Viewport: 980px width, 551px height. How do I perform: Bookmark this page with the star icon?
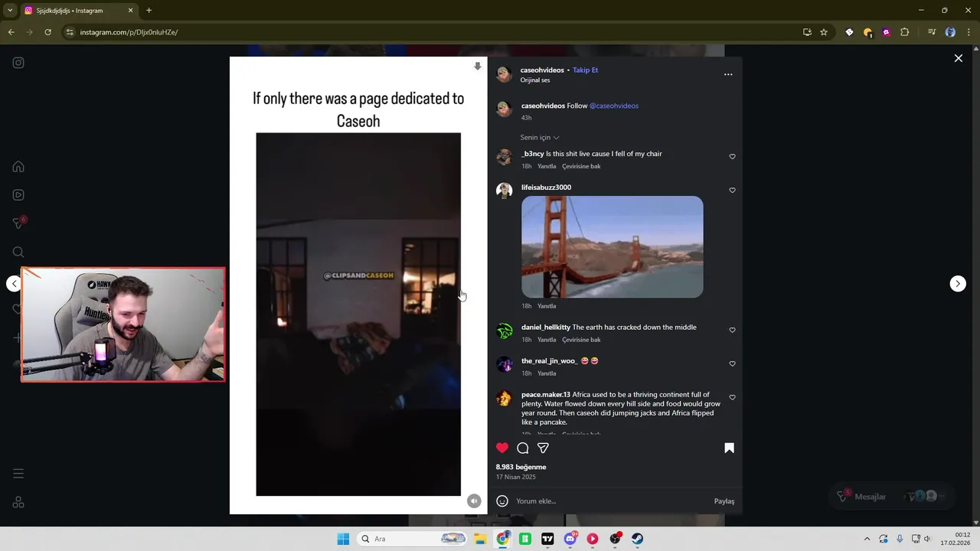tap(824, 32)
